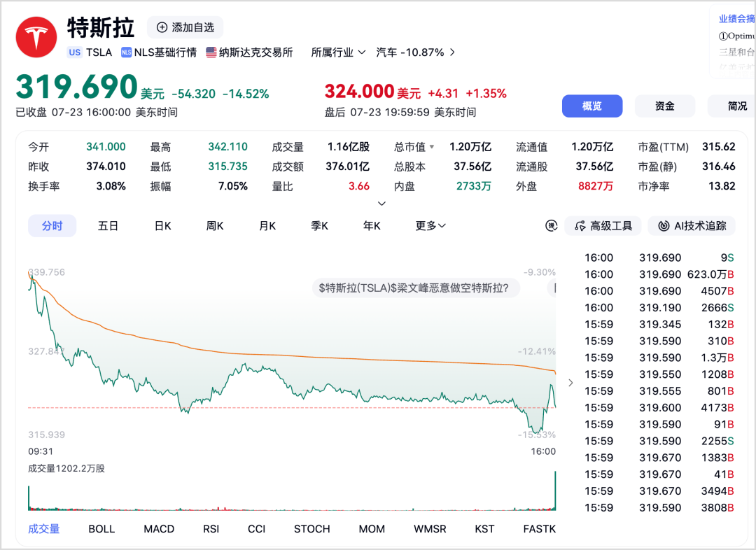Select the 成交量 indicator

click(44, 529)
